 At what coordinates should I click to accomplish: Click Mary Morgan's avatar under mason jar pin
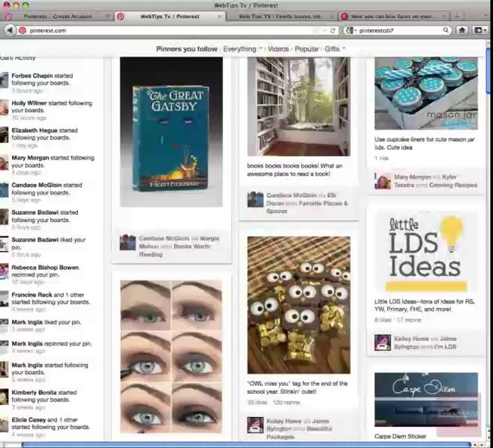click(x=383, y=181)
